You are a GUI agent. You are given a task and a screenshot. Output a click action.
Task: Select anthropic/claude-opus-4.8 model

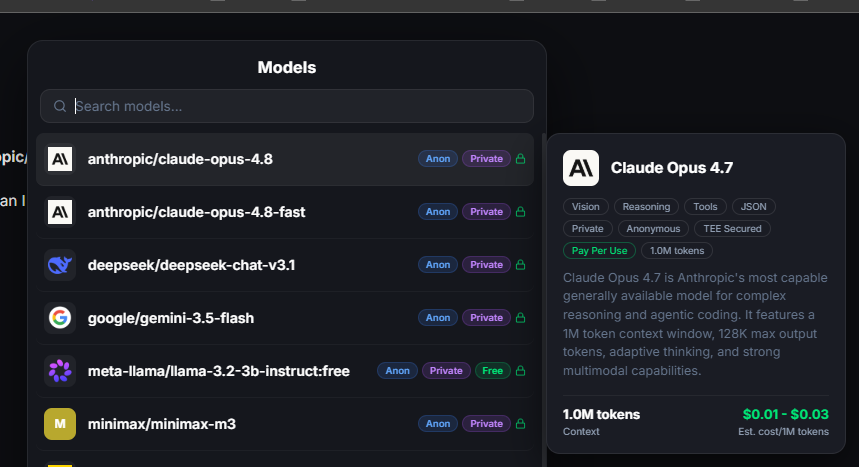tap(285, 159)
